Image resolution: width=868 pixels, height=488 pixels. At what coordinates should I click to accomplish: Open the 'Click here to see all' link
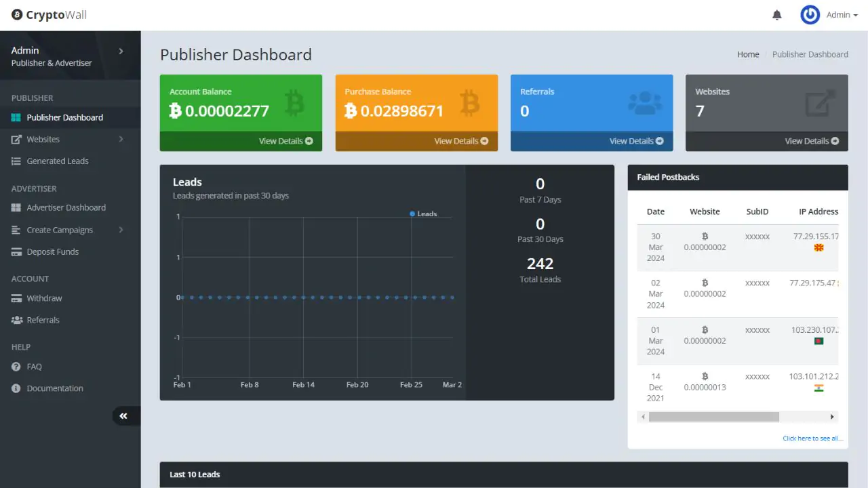(x=812, y=438)
